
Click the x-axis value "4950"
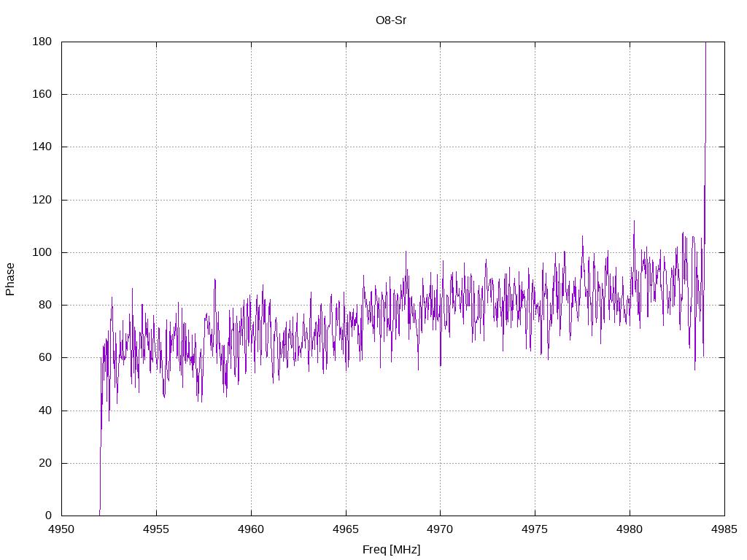[61, 529]
